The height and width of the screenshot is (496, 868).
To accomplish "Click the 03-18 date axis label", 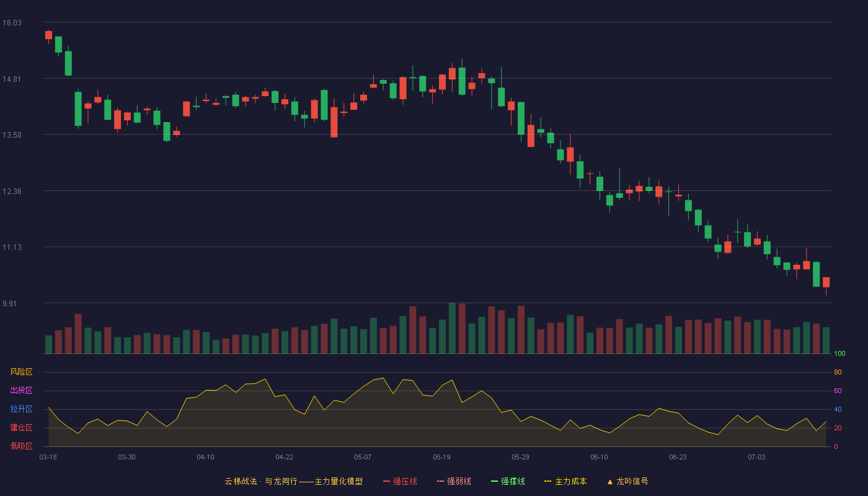I will (x=48, y=457).
